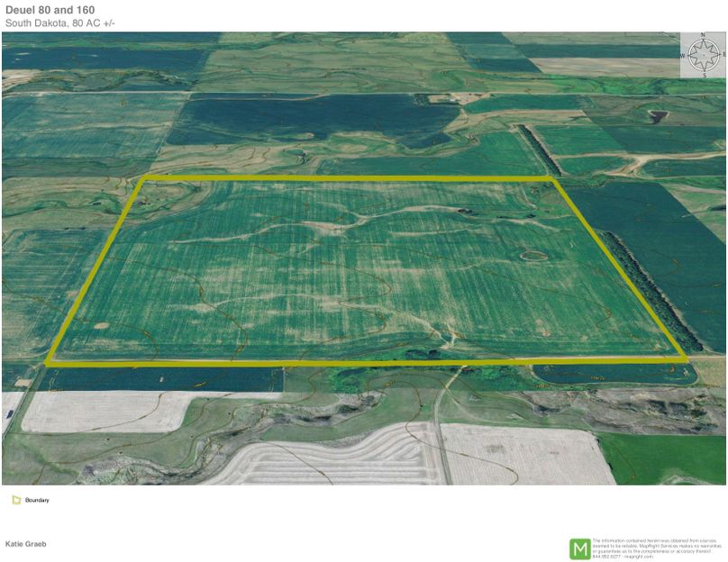Image resolution: width=728 pixels, height=562 pixels.
Task: Click the S marker on the compass
Action: tap(704, 74)
